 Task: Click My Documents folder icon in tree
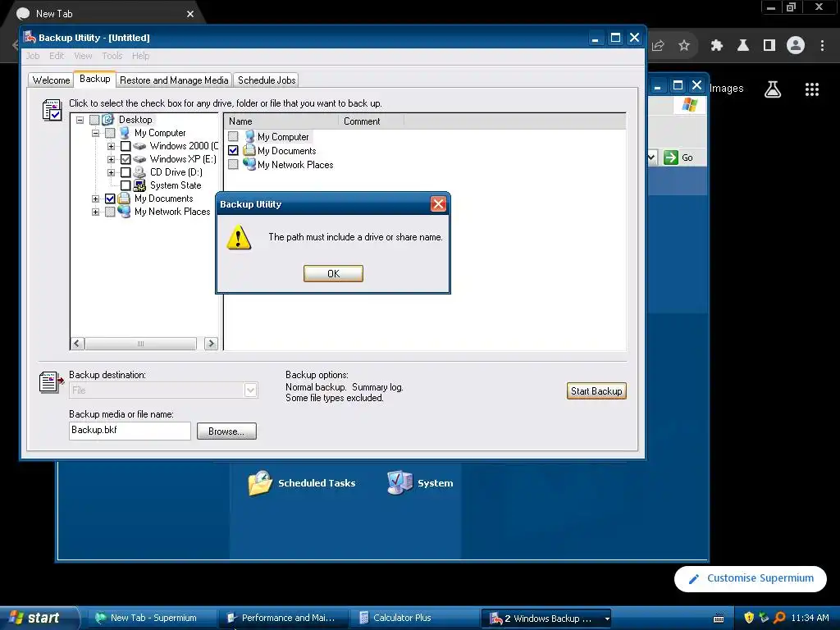click(124, 199)
